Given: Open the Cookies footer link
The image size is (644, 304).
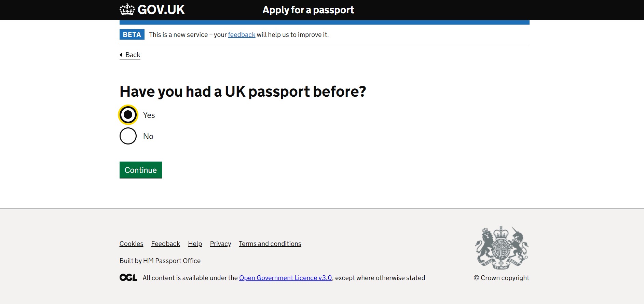Looking at the screenshot, I should tap(131, 244).
